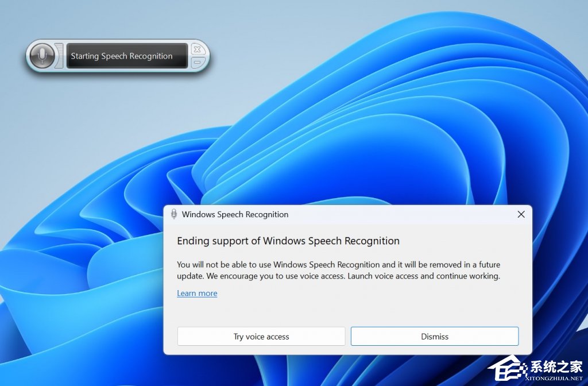Image resolution: width=588 pixels, height=386 pixels.
Task: Click the microphone icon in dialog title bar
Action: 174,214
